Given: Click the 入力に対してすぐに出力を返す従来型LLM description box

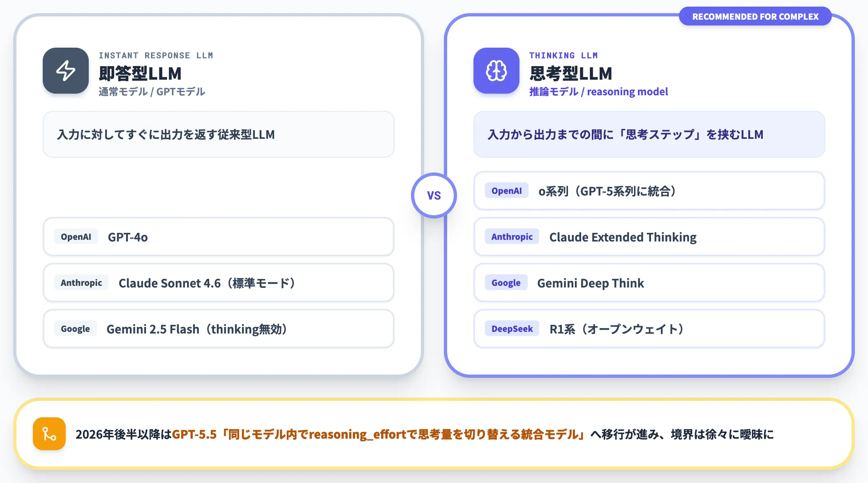Looking at the screenshot, I should 219,134.
